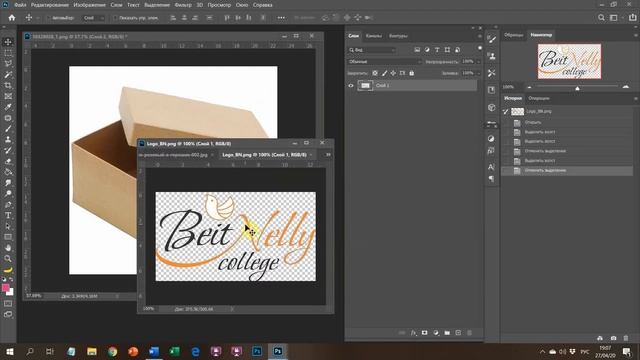The image size is (640, 360).
Task: Set history brush source for Logo_BN.png snapshot
Action: 506,111
